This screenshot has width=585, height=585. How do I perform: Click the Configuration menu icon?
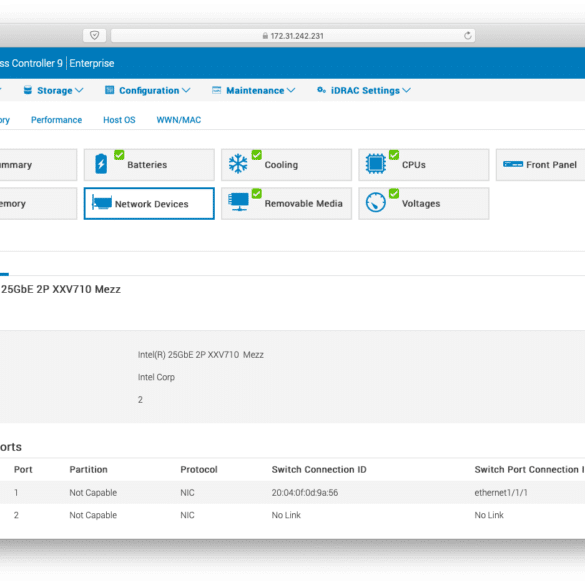point(109,90)
